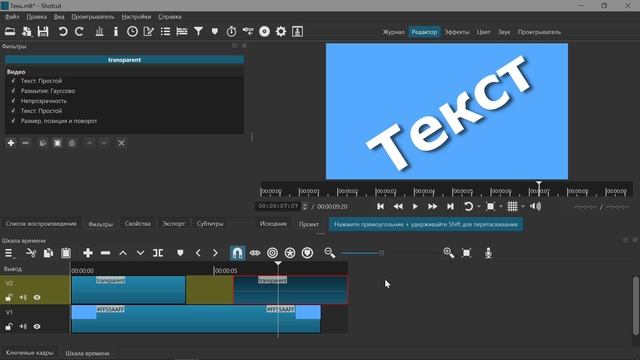Open Recent clock icon
This screenshot has height=360, width=640.
(x=132, y=32)
